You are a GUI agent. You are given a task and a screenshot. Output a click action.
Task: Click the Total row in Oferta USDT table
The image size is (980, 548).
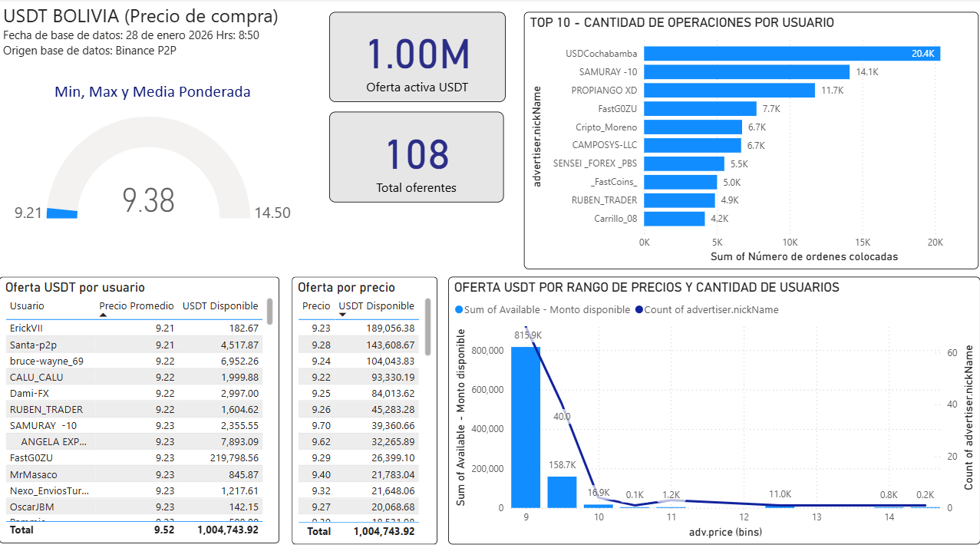115,530
